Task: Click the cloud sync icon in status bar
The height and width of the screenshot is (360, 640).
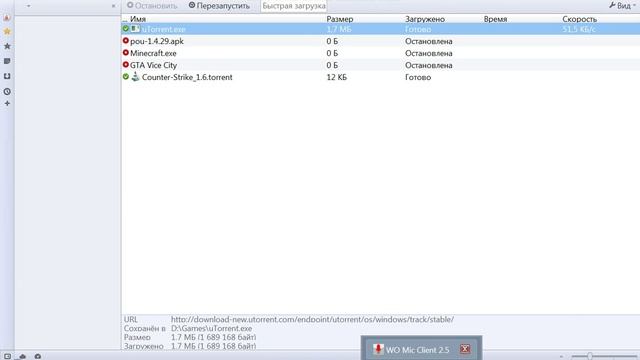Action: [22, 356]
